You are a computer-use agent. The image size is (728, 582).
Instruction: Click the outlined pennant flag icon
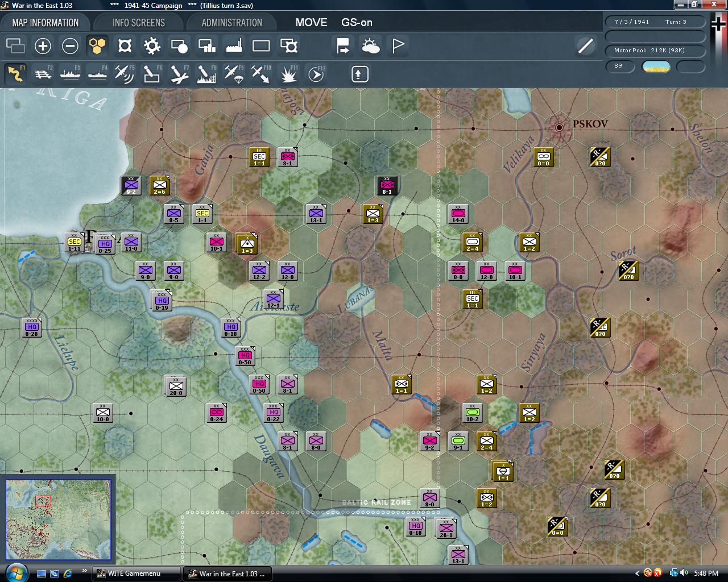(398, 45)
